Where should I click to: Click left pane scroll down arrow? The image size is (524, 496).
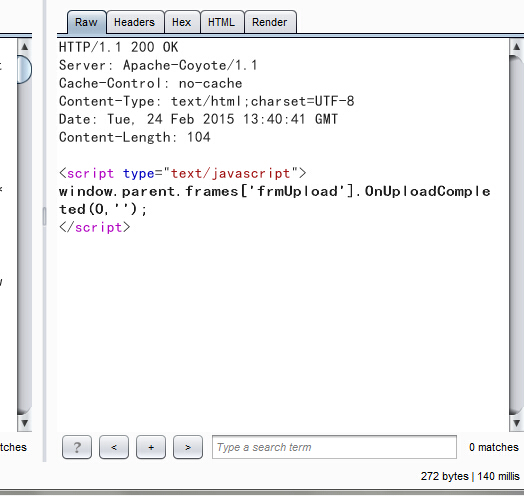tap(24, 423)
